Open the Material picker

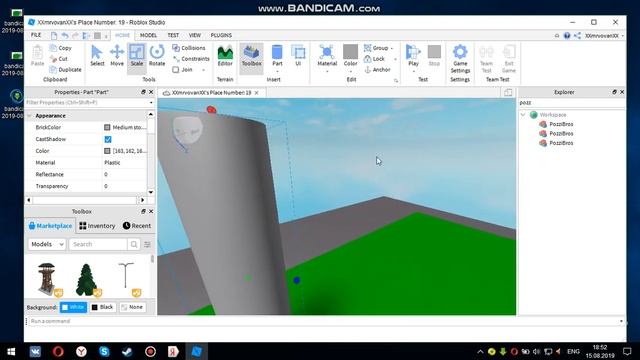tap(327, 55)
